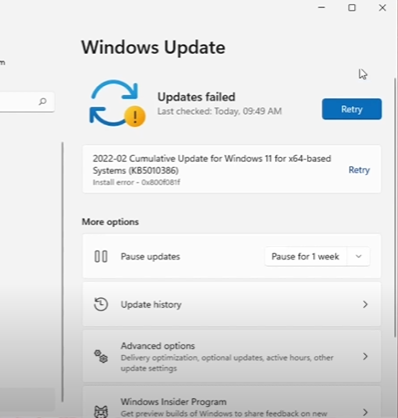This screenshot has width=398, height=418.
Task: Open Windows Insider Program
Action: click(231, 403)
